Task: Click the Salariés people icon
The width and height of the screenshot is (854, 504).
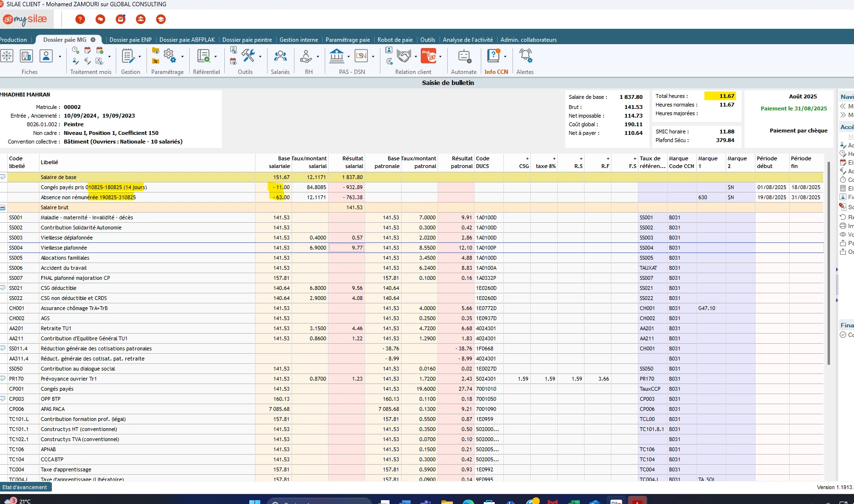Action: pos(280,57)
